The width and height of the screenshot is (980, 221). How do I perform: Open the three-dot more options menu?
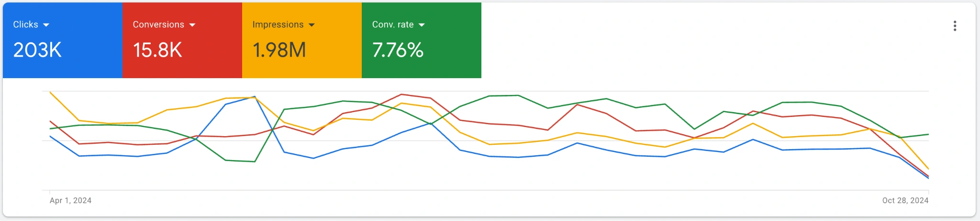(955, 26)
